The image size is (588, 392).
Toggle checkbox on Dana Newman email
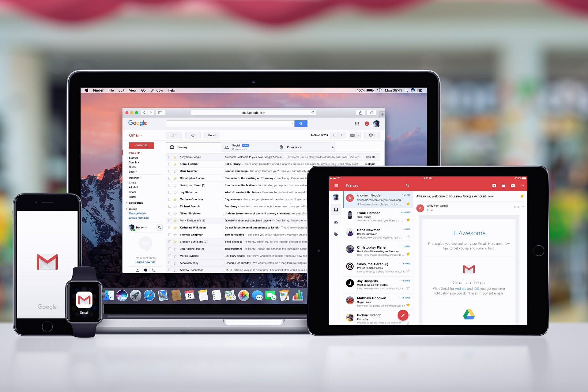(x=170, y=171)
